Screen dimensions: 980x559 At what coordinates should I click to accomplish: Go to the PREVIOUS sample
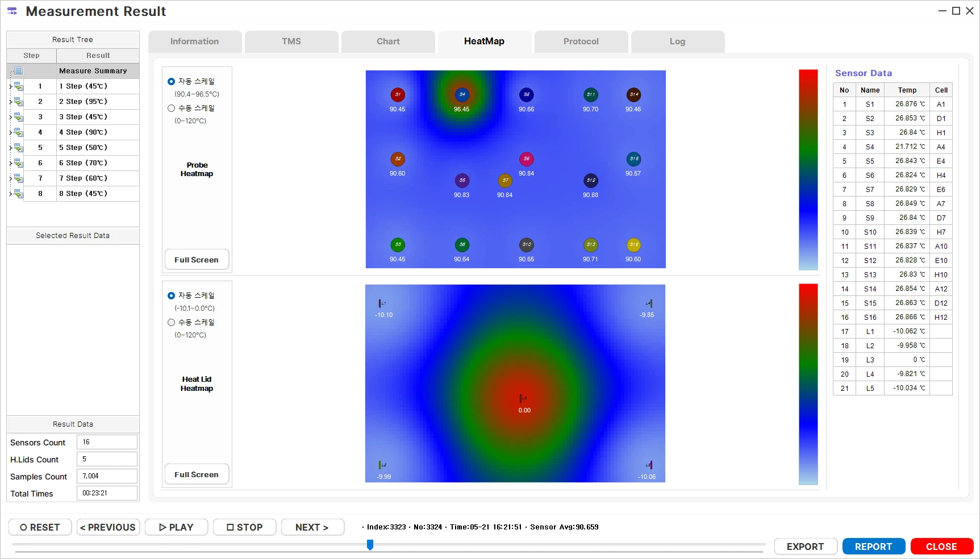click(108, 527)
